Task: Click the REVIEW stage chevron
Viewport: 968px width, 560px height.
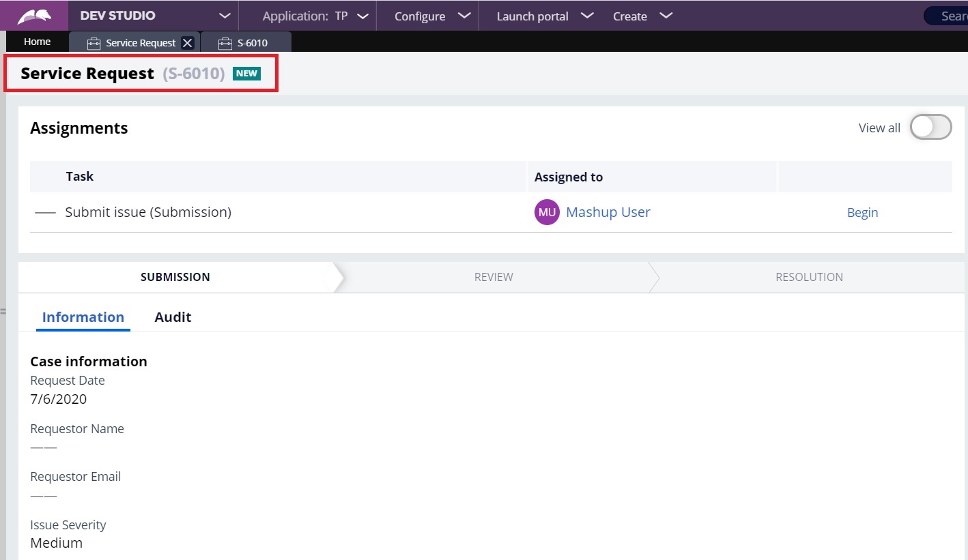Action: pos(494,277)
